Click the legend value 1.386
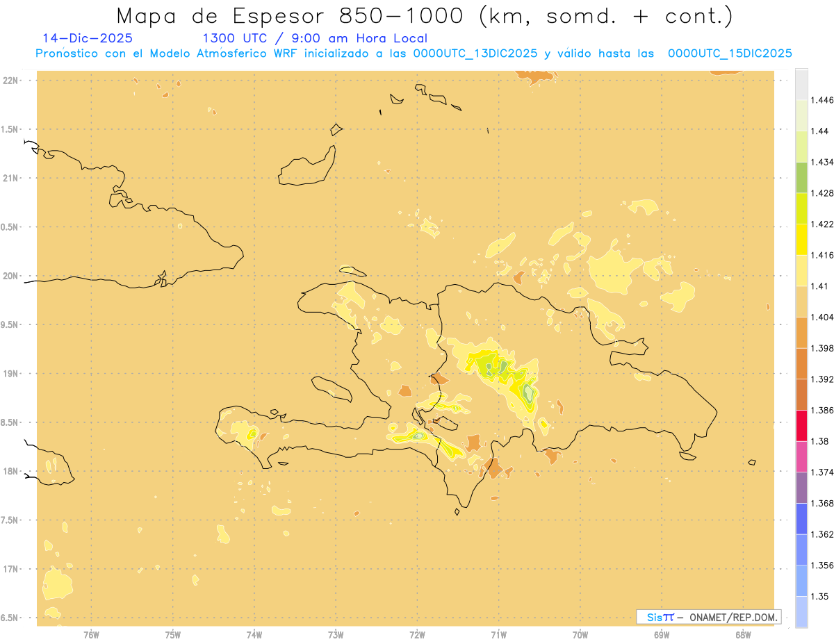 pos(823,410)
